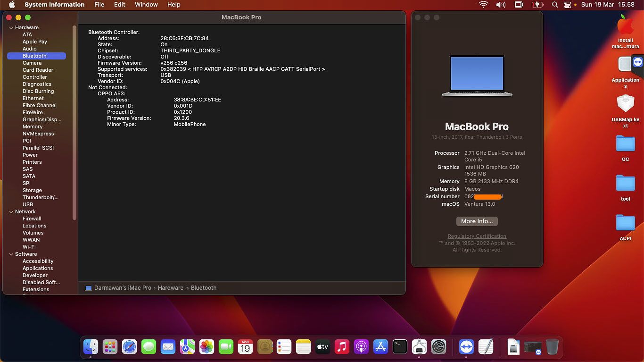Open the File menu
The width and height of the screenshot is (644, 362).
(x=99, y=5)
